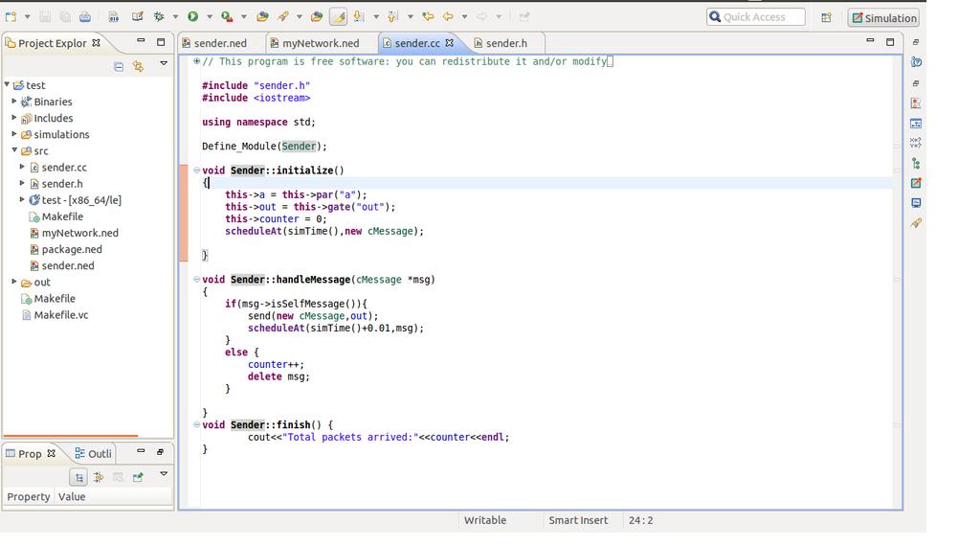This screenshot has width=980, height=546.
Task: Click the monitor icon in right sidebar
Action: pyautogui.click(x=916, y=203)
